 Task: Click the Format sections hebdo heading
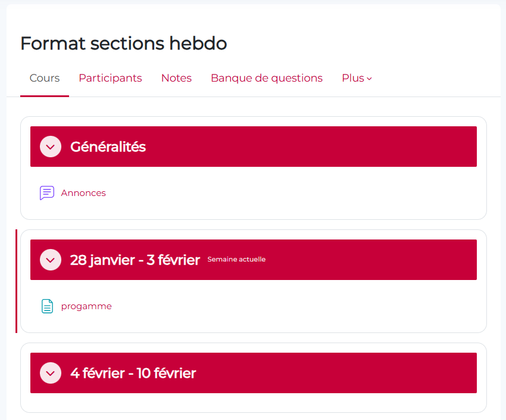tap(123, 43)
